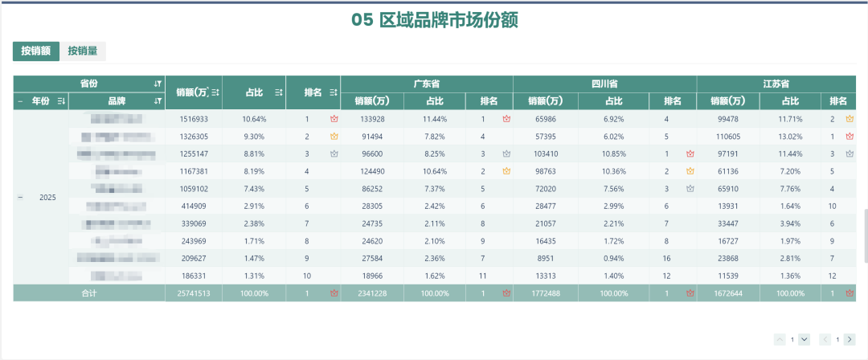Viewport: 868px width, 360px height.
Task: Click the sort-filter icon in 省份 header
Action: pyautogui.click(x=158, y=84)
